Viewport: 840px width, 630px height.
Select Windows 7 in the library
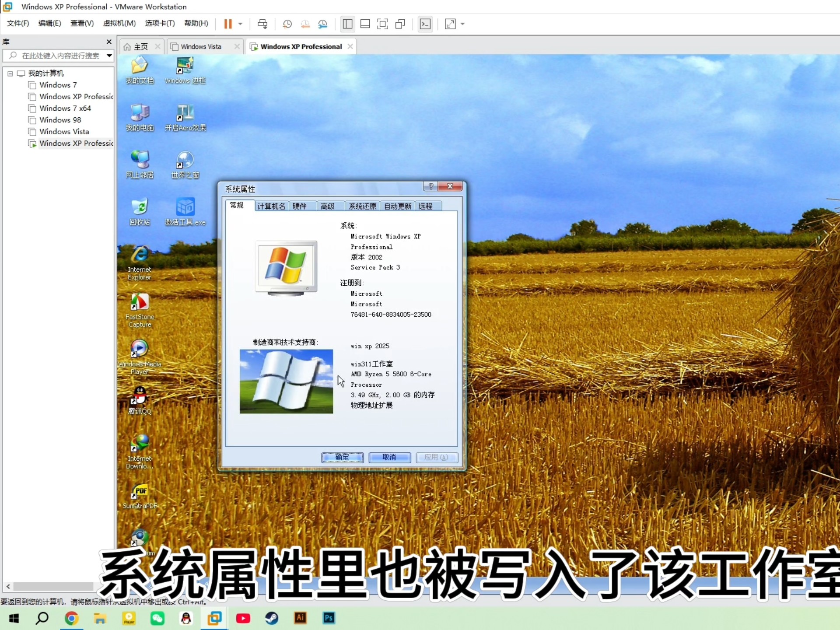click(x=58, y=85)
